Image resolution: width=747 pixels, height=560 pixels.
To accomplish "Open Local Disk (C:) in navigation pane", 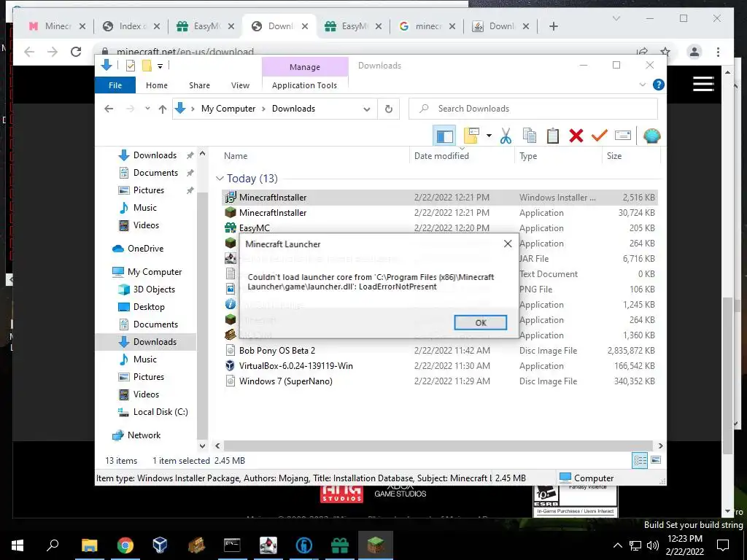I will [x=160, y=412].
